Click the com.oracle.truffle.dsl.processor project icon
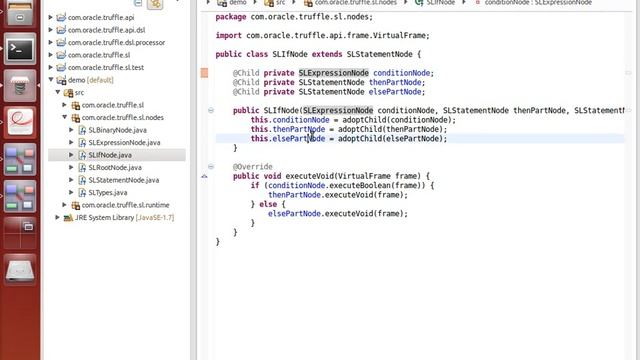Viewport: 640px width, 360px height. [x=61, y=42]
